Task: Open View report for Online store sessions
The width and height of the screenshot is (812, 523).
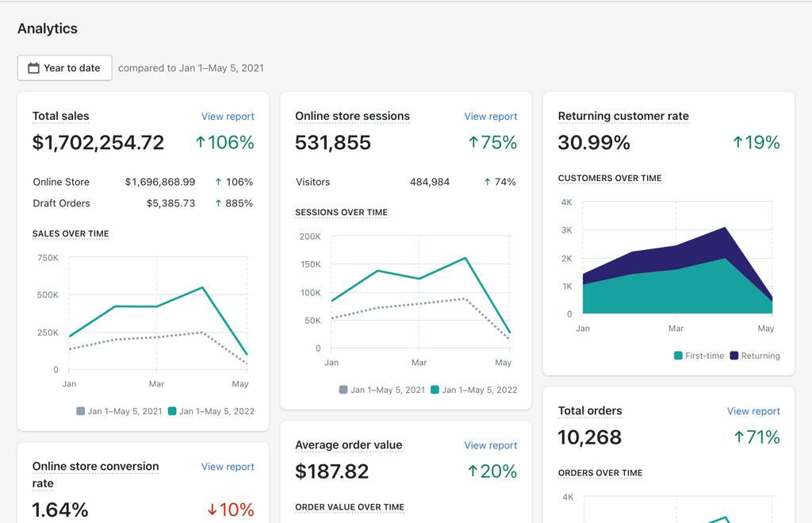Action: 490,116
